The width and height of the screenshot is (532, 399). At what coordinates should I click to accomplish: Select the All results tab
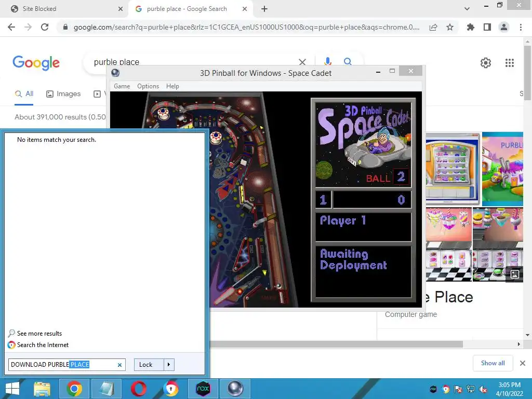[x=24, y=94]
